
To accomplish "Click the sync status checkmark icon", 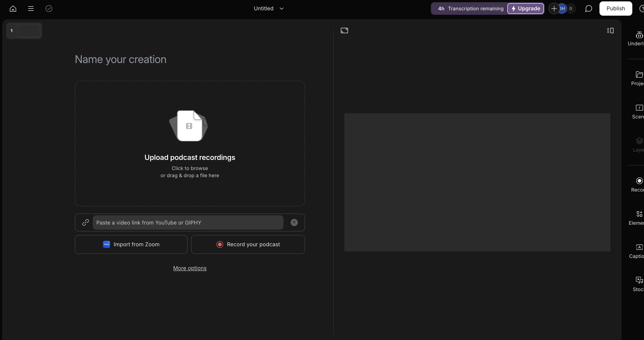I will 49,9.
